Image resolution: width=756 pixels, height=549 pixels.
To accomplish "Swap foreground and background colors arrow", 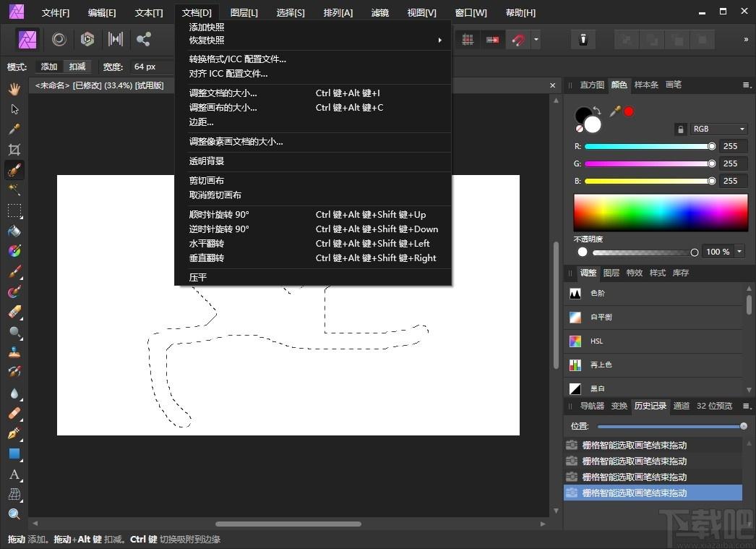I will coord(597,111).
